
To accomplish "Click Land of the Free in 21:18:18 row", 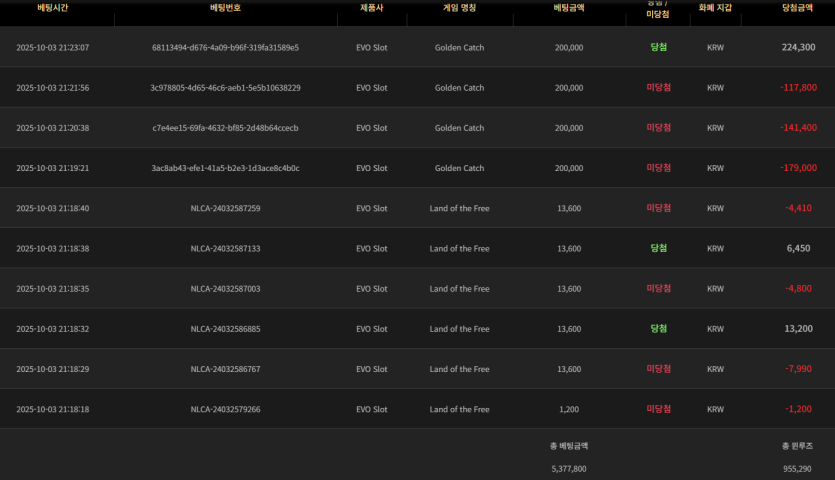I will coord(459,409).
